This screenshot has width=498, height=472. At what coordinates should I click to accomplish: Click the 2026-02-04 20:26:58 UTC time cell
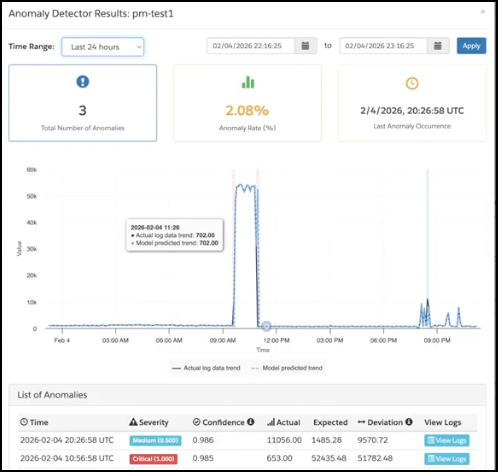click(x=67, y=440)
